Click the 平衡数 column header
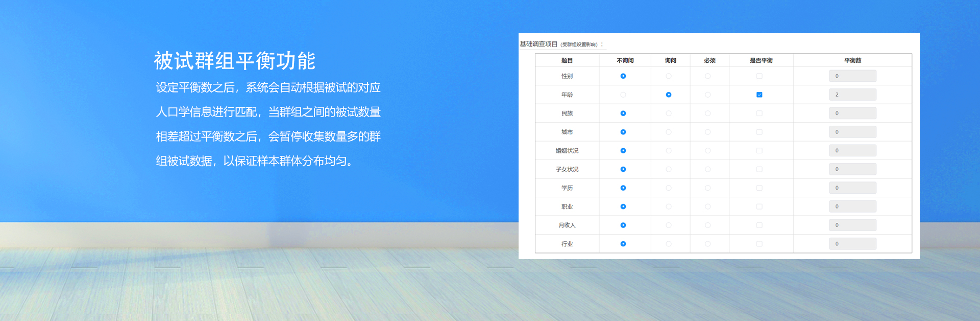 tap(852, 60)
